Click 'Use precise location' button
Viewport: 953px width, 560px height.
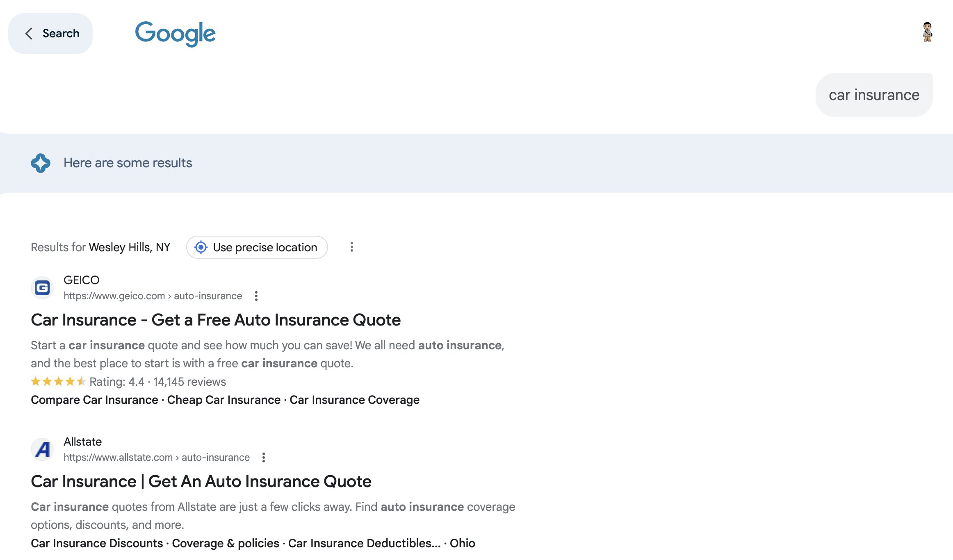(x=257, y=247)
